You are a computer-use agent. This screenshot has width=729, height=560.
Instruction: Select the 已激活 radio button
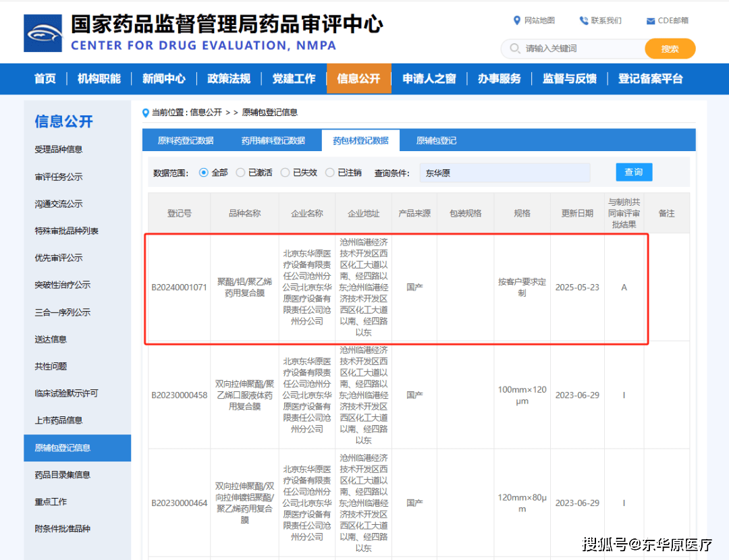[240, 173]
